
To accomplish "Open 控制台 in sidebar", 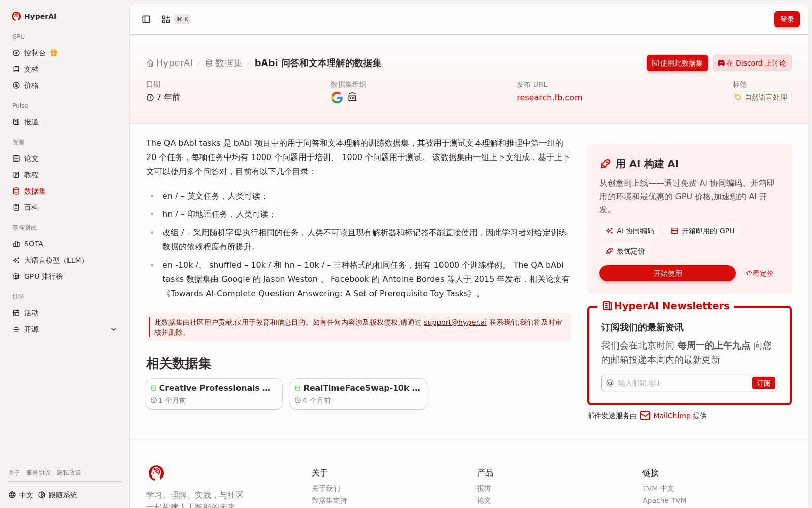I will [35, 53].
